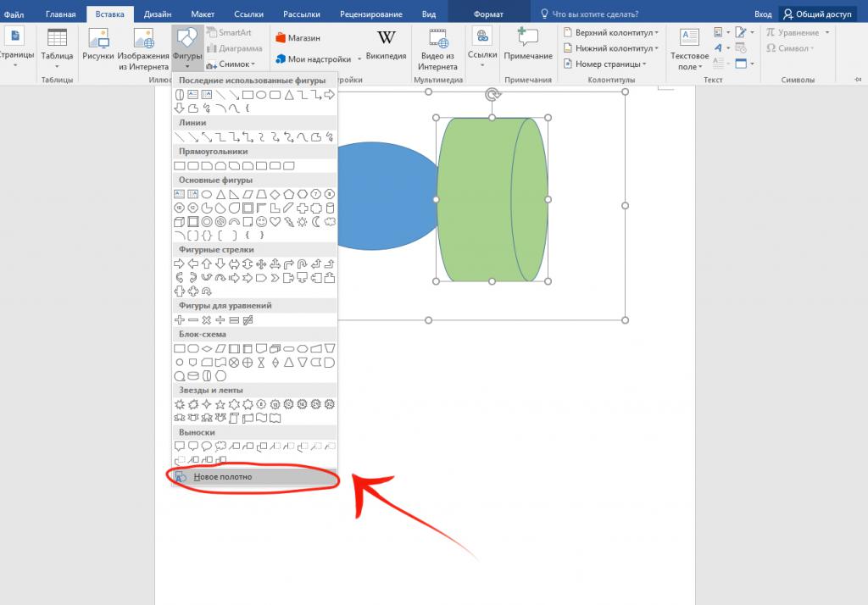Pick the heart shape in basic shapes
The width and height of the screenshot is (868, 605).
tap(275, 222)
